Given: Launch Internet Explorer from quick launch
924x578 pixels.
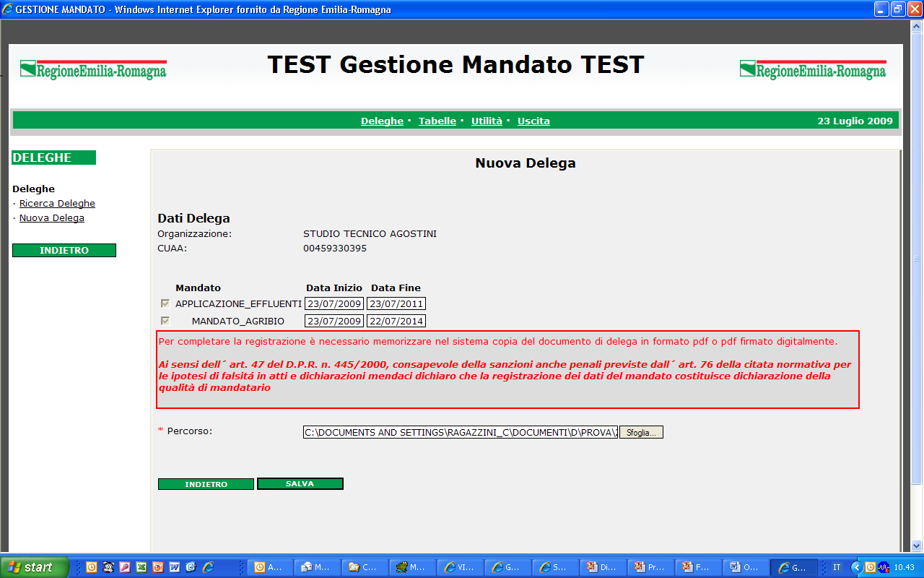Looking at the screenshot, I should pos(208,567).
